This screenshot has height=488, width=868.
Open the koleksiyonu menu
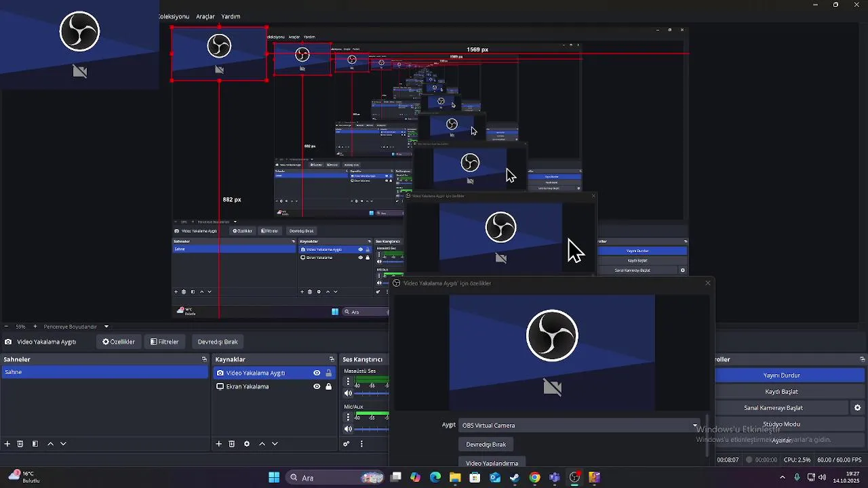(174, 16)
